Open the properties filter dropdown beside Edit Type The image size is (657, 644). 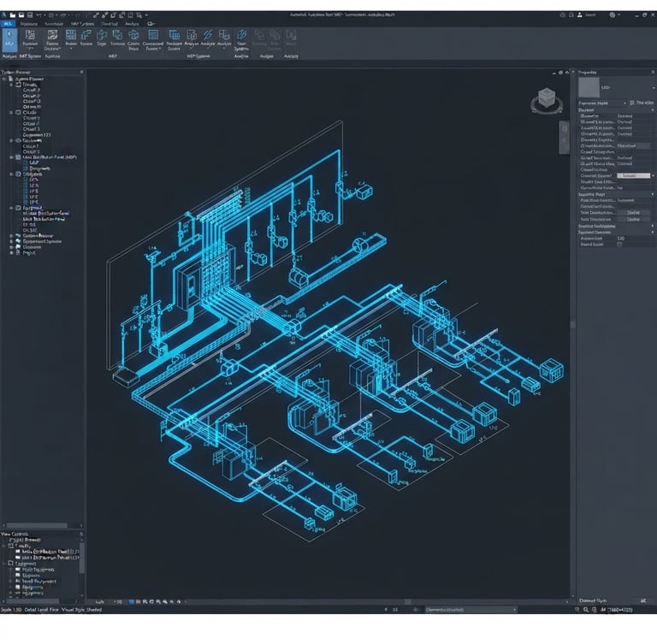624,103
